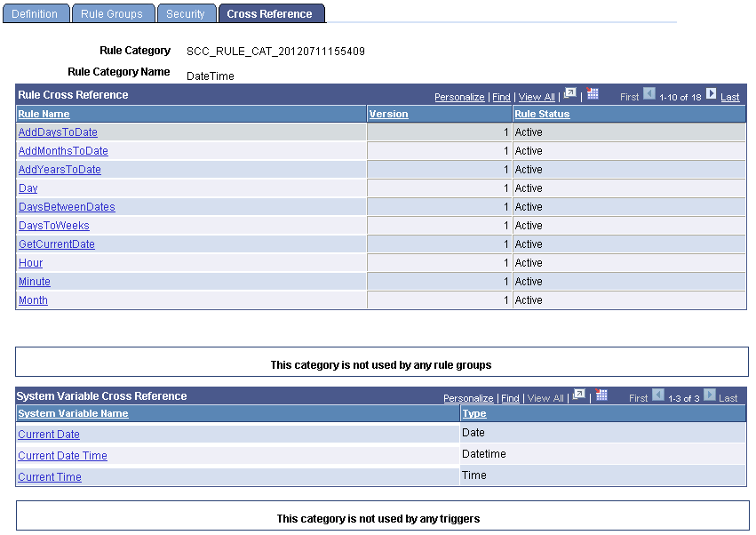
Task: Open System Variable grid in new window
Action: [x=578, y=396]
